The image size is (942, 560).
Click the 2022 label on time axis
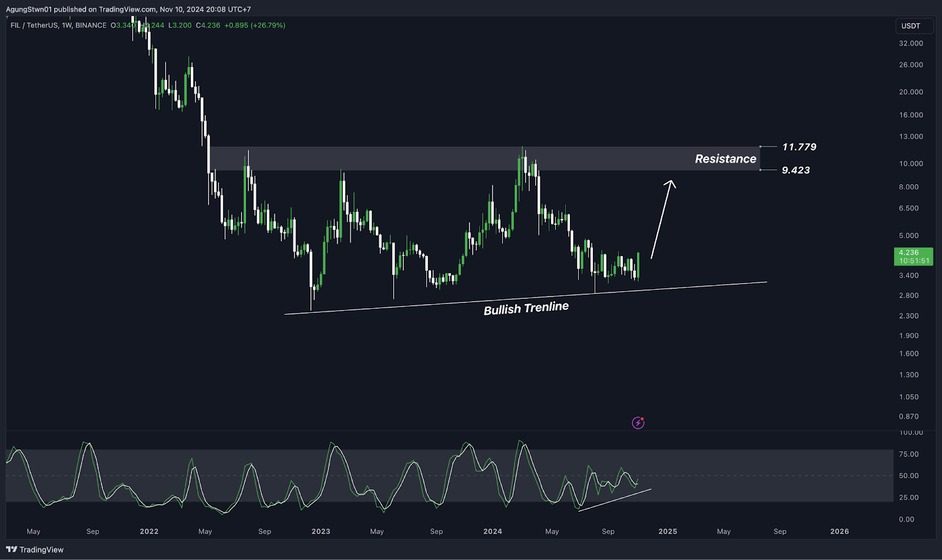click(x=149, y=531)
